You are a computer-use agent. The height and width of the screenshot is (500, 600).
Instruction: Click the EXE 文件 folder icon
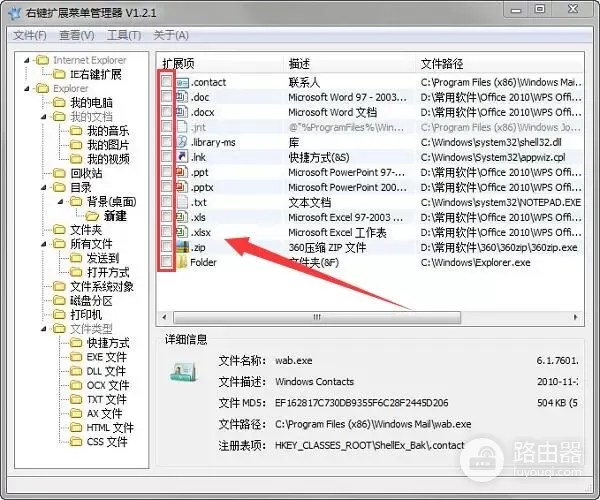coord(76,357)
